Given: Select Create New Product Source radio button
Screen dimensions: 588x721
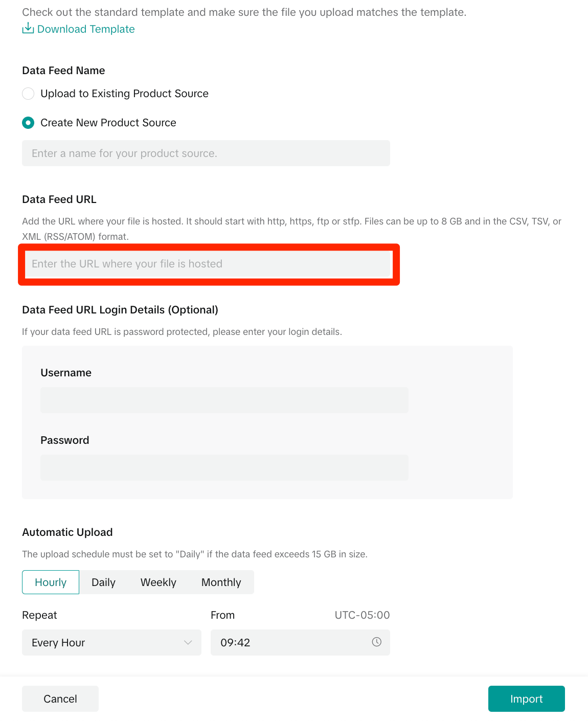Looking at the screenshot, I should pos(28,123).
